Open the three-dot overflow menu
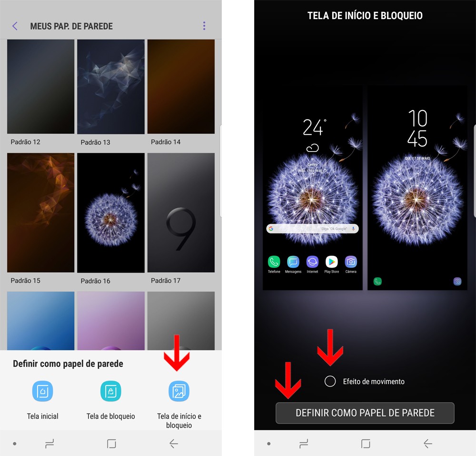The width and height of the screenshot is (476, 456). point(204,26)
